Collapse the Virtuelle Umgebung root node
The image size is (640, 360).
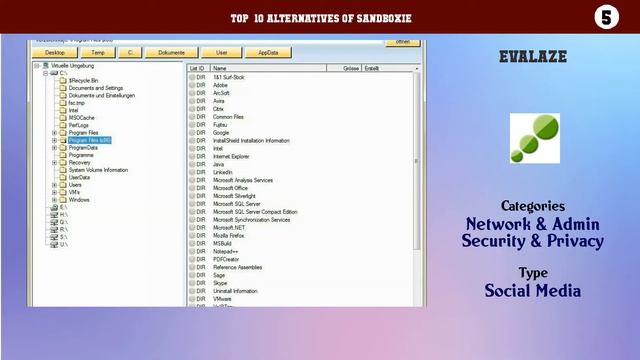click(37, 66)
